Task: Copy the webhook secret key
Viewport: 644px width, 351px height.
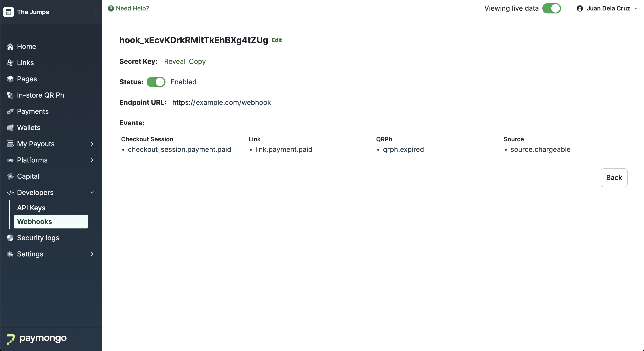Action: [x=197, y=61]
